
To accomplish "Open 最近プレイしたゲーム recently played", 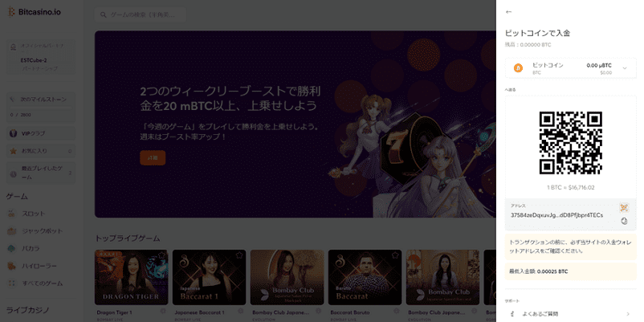I will [x=41, y=173].
